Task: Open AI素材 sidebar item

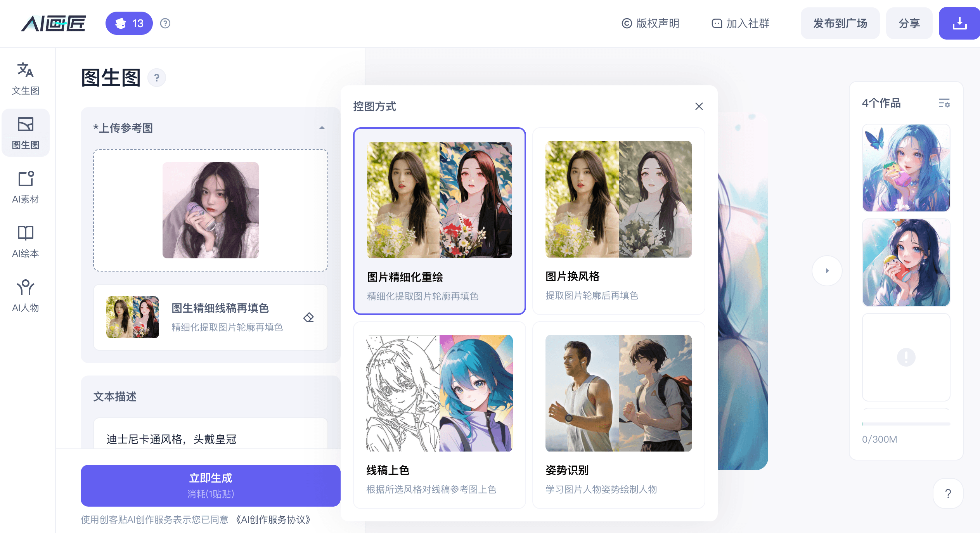Action: pyautogui.click(x=26, y=187)
